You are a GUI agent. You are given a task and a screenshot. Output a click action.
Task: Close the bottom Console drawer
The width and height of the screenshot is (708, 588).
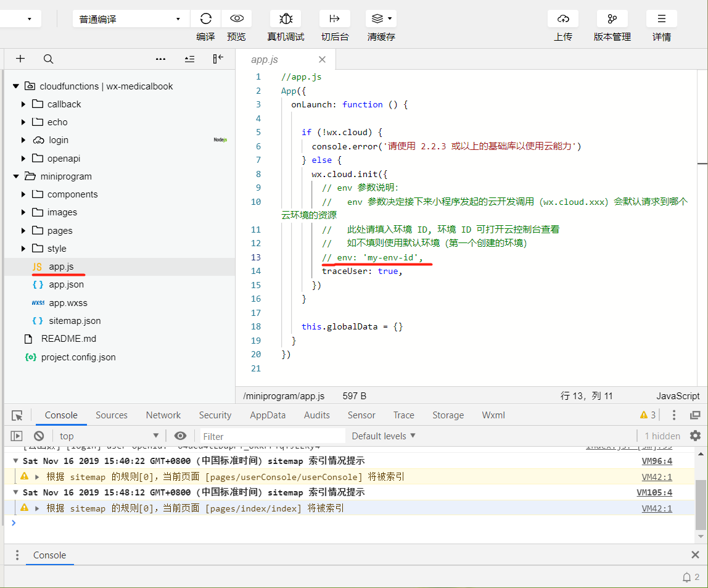[x=696, y=555]
